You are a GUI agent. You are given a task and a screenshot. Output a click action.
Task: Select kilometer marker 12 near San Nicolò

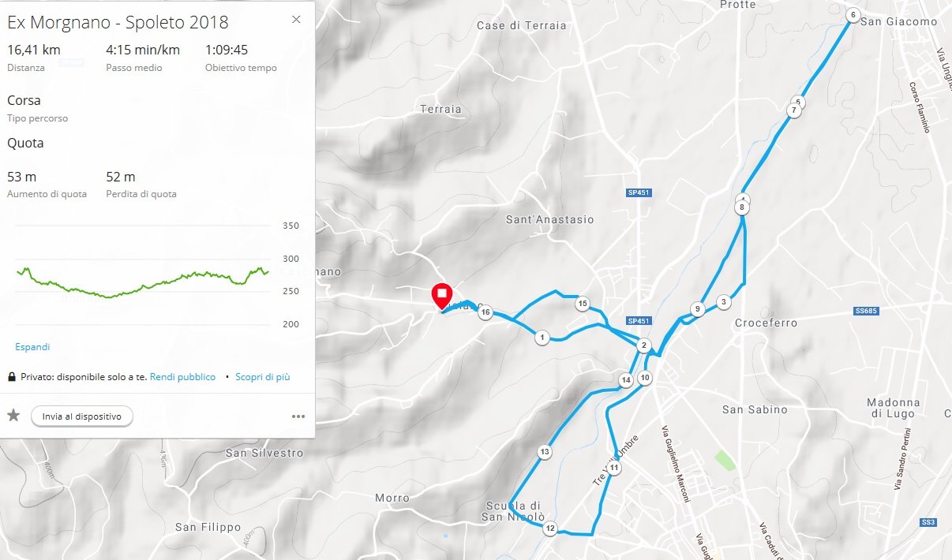pyautogui.click(x=550, y=528)
